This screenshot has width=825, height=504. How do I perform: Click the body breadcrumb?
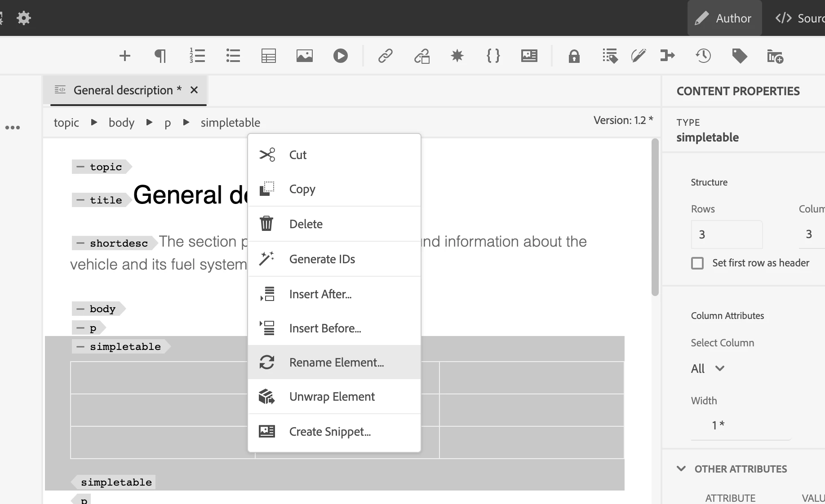click(x=122, y=123)
